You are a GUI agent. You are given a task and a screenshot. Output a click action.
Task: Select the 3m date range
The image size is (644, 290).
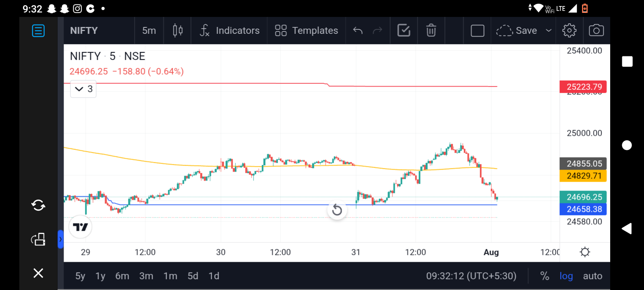tap(146, 276)
